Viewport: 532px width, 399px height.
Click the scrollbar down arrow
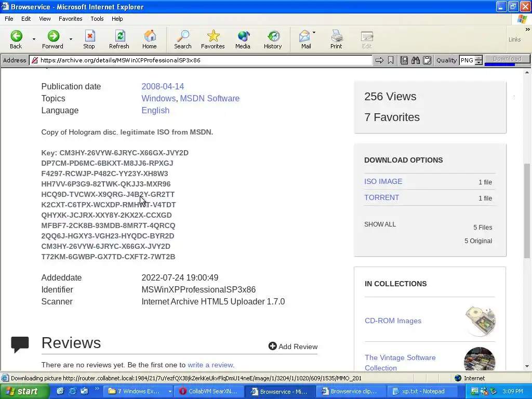click(527, 366)
